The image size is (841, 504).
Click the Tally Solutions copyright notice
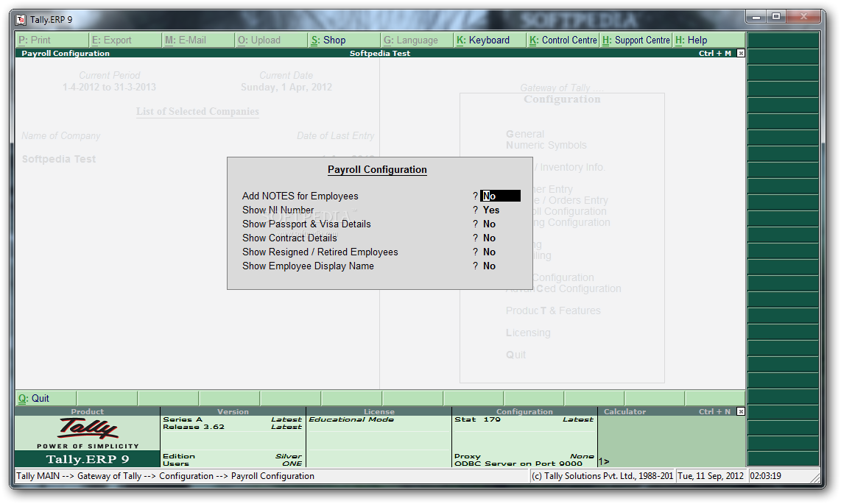pyautogui.click(x=602, y=475)
